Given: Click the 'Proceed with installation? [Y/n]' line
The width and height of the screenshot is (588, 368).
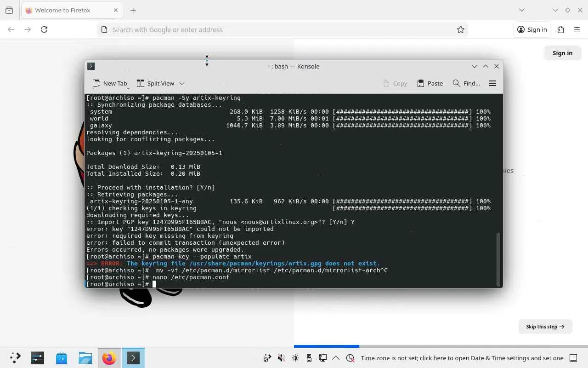Looking at the screenshot, I should click(x=151, y=188).
